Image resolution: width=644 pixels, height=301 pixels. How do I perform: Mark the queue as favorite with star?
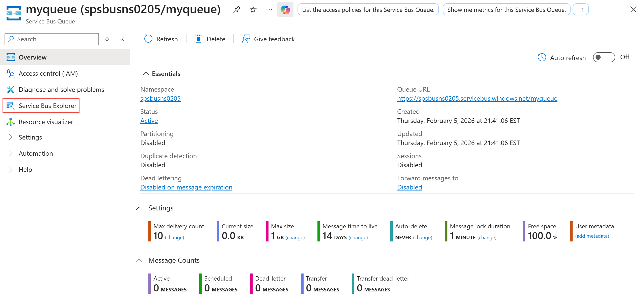pyautogui.click(x=253, y=10)
